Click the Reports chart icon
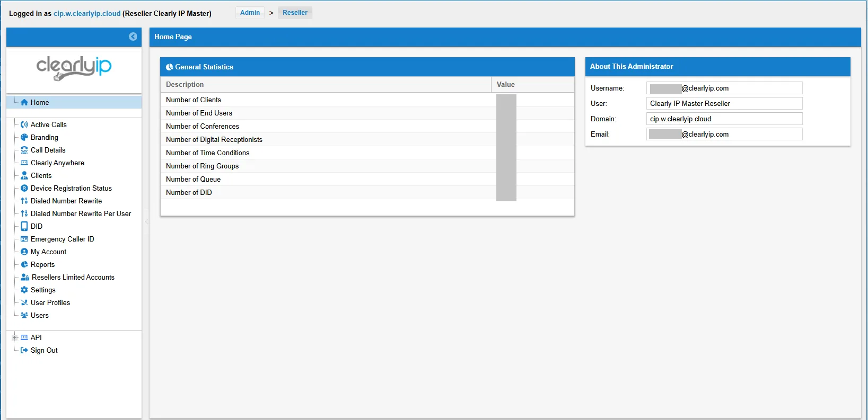Screen dimensions: 868x420 point(24,264)
